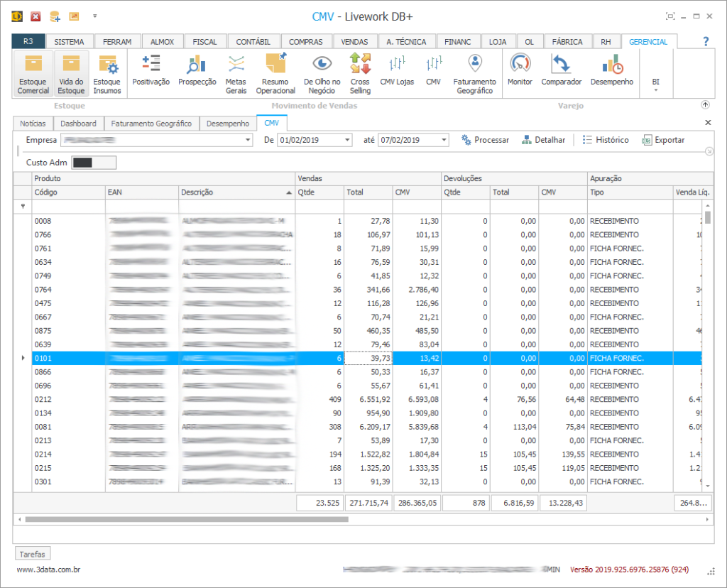Open De Olho no Negócio
This screenshot has height=588, width=727.
click(x=322, y=74)
